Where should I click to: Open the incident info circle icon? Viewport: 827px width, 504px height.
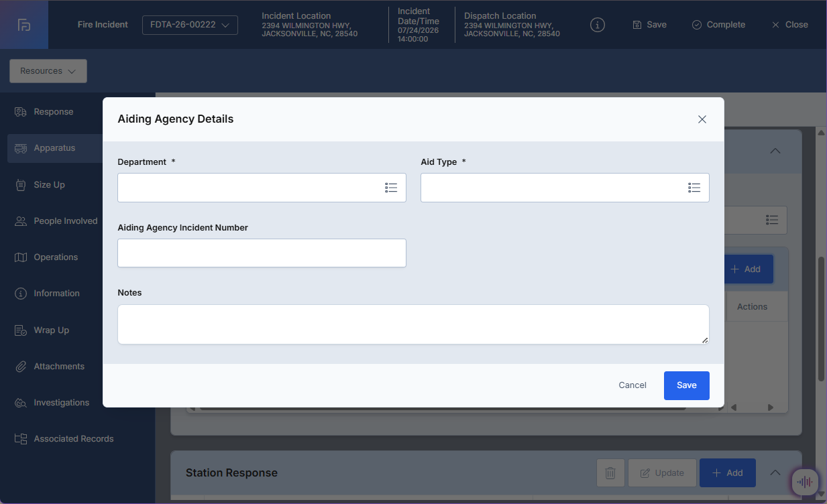point(598,25)
